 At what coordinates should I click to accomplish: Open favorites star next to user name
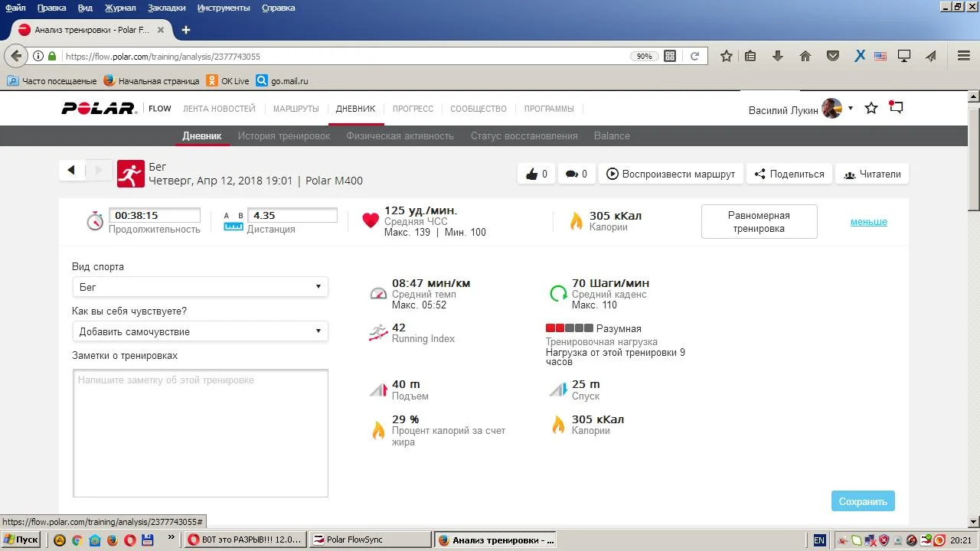pyautogui.click(x=871, y=109)
